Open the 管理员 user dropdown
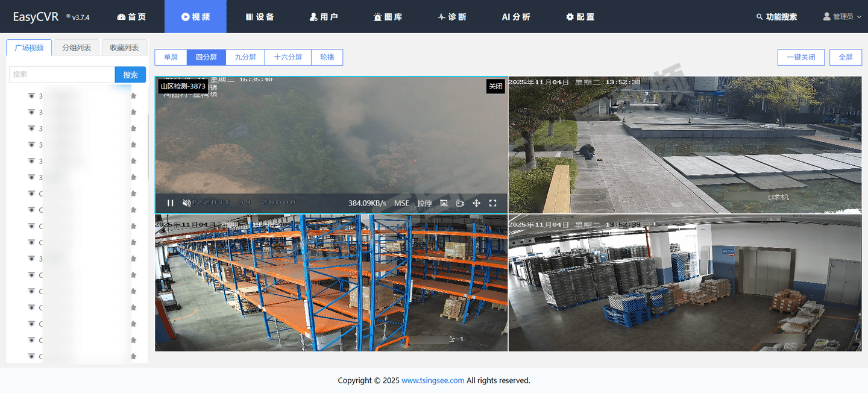Screen dimensions: 868x393 coord(841,17)
